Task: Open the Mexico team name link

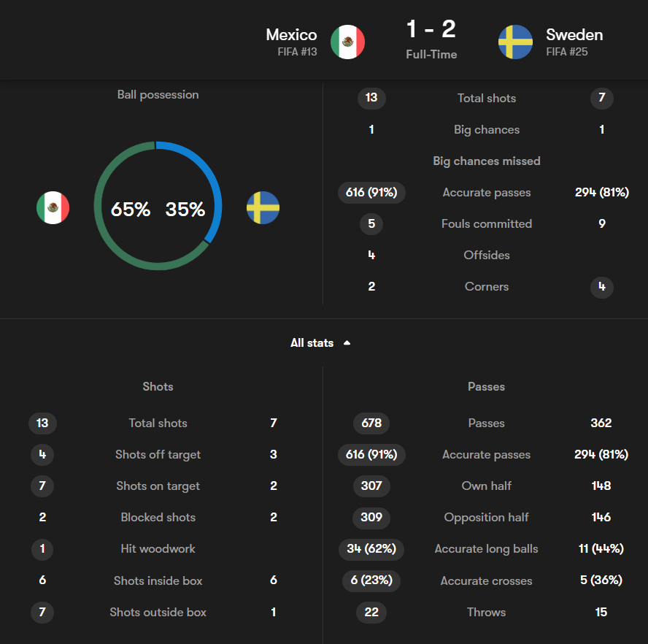Action: point(291,34)
